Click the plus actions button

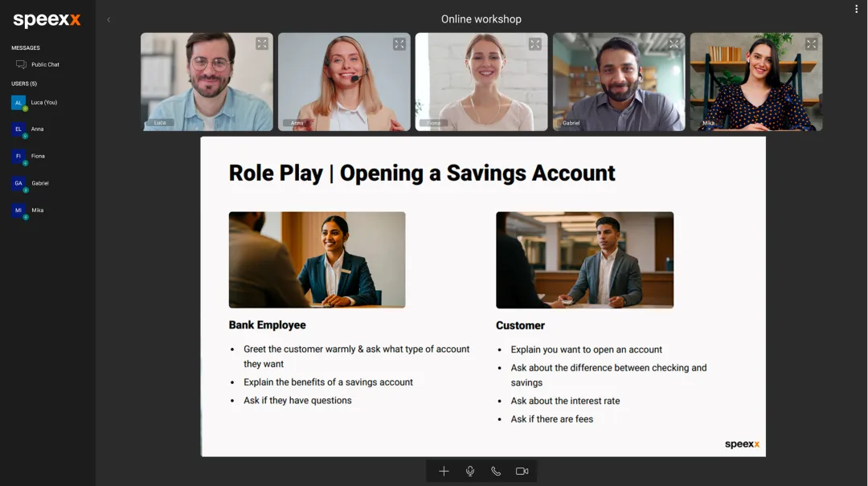(x=444, y=471)
